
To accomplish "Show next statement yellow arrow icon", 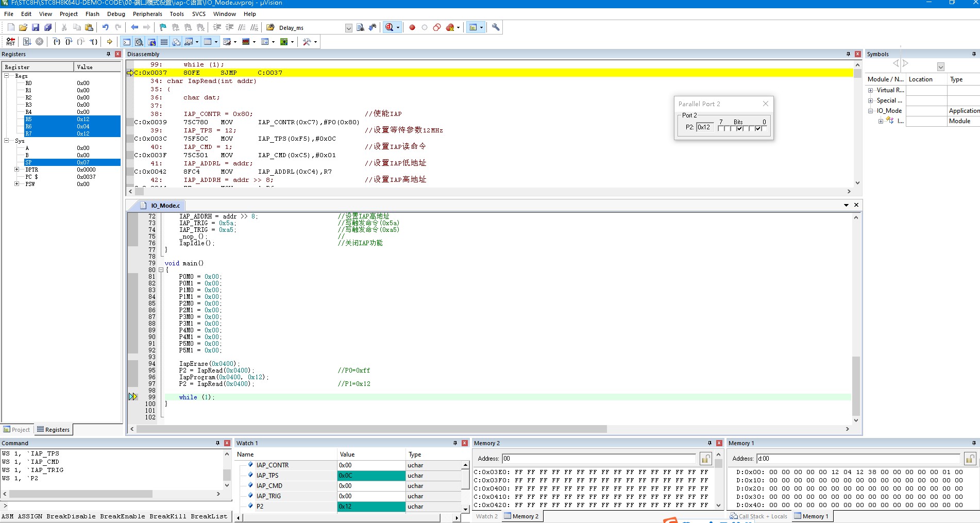I will pos(110,42).
